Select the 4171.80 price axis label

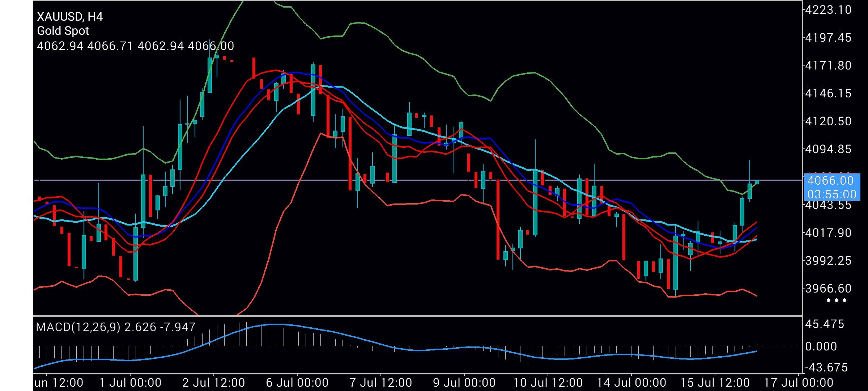pos(828,66)
